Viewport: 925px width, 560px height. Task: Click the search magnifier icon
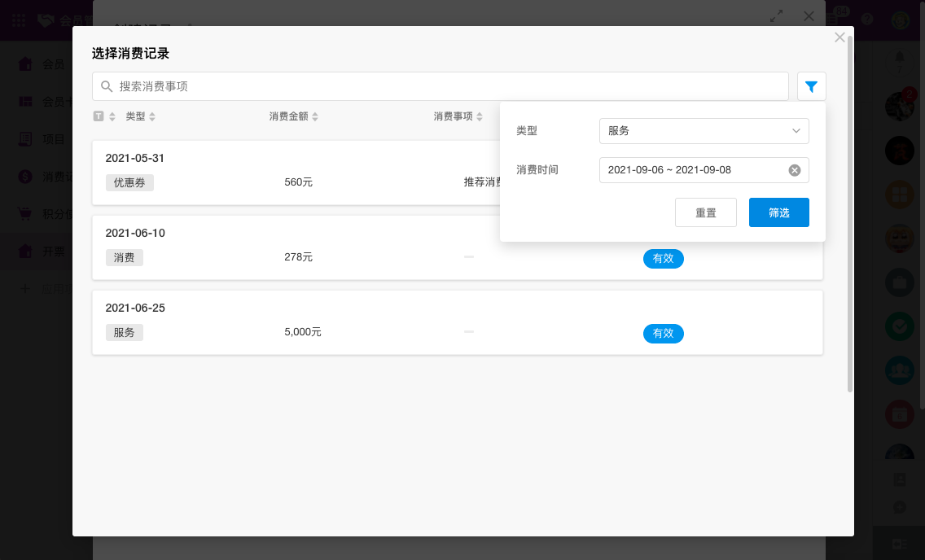[x=107, y=86]
